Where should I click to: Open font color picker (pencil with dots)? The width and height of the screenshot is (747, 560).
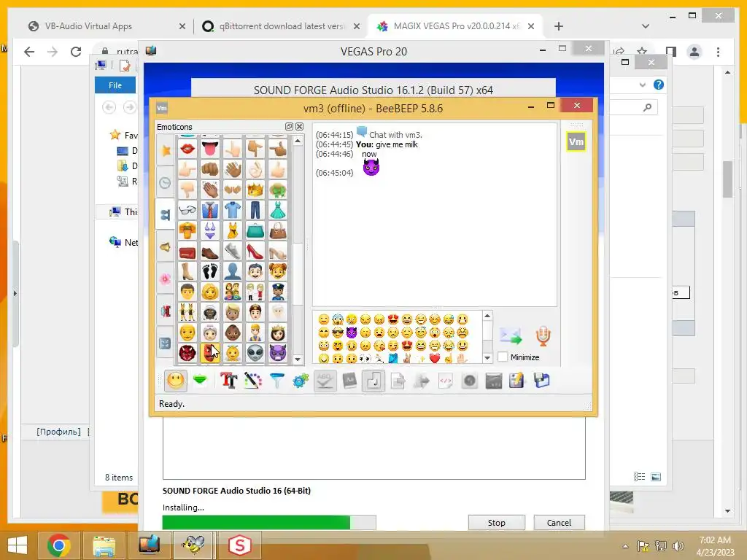tap(253, 381)
